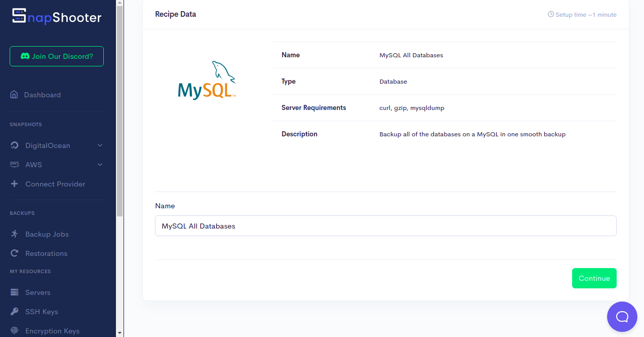
Task: Click the Continue button
Action: 594,278
